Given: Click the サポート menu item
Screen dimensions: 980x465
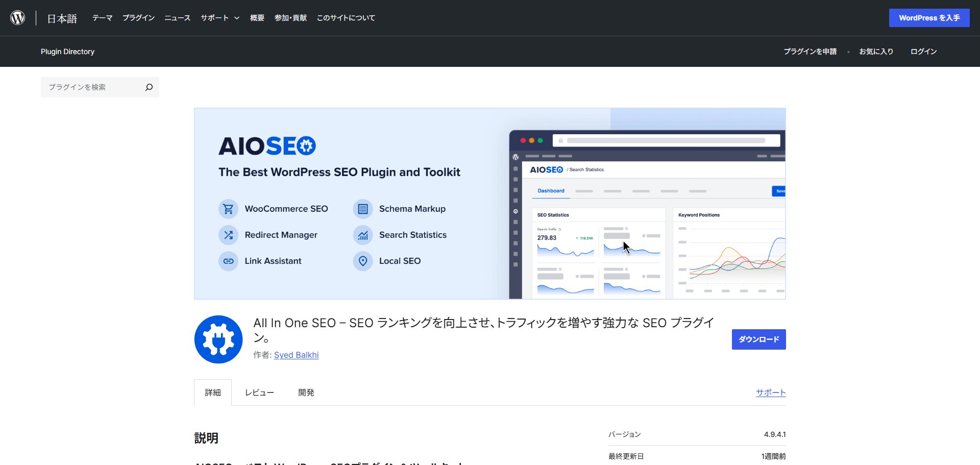Looking at the screenshot, I should 214,18.
